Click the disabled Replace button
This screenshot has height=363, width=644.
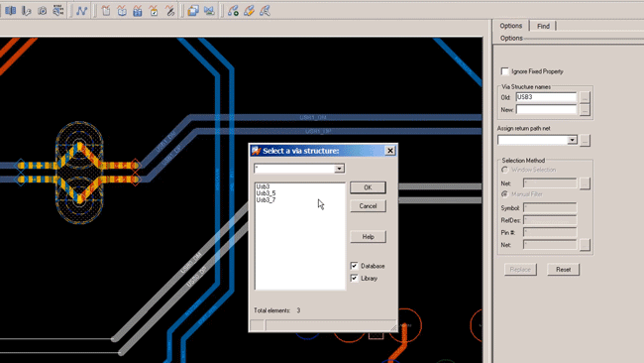520,270
